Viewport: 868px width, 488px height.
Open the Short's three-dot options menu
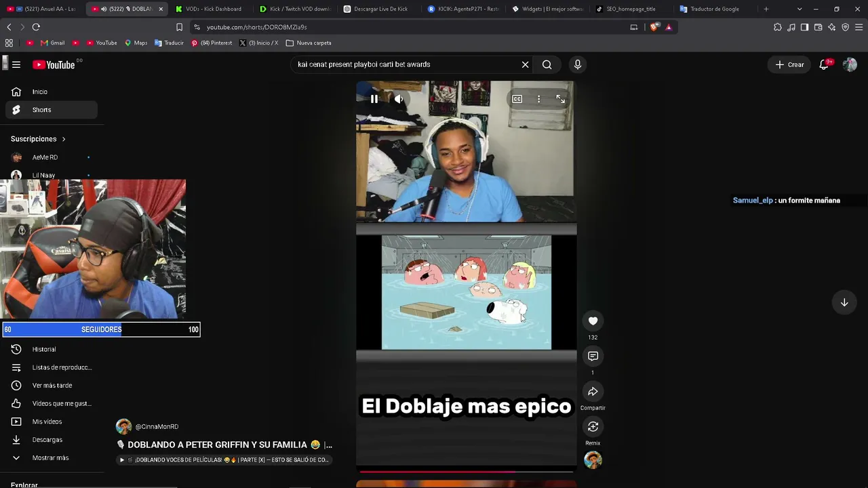click(538, 99)
